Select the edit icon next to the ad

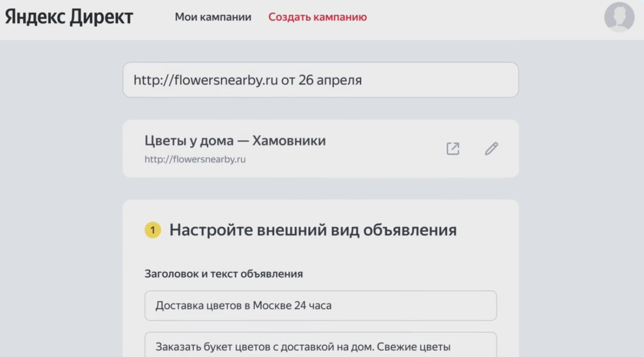tap(491, 149)
